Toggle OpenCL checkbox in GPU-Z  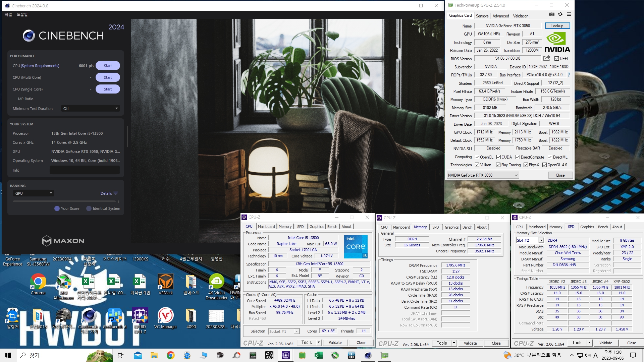pos(477,157)
